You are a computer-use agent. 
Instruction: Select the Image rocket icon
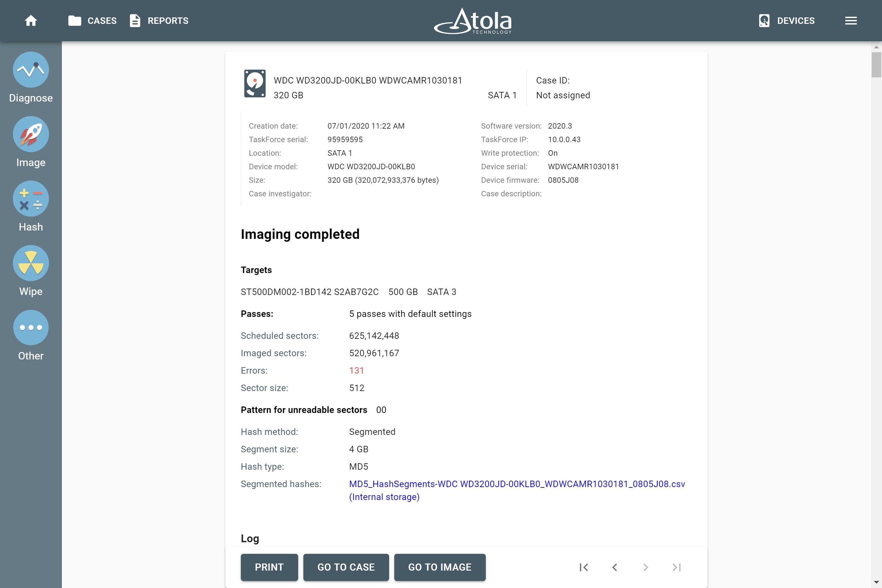tap(31, 134)
